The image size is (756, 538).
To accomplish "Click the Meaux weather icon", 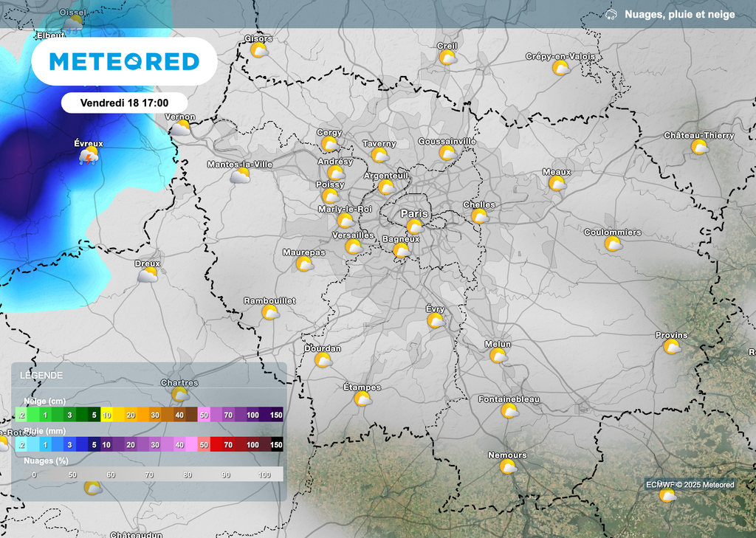I will click(x=557, y=183).
